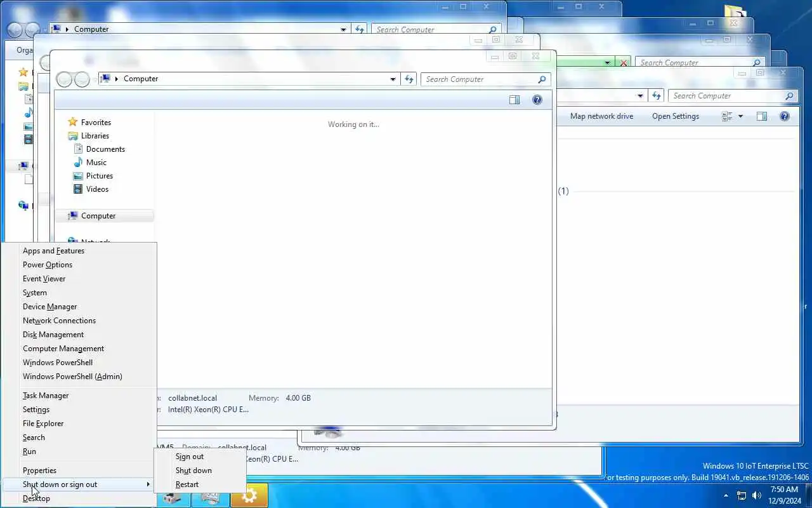812x508 pixels.
Task: Open Computer Management from the context menu
Action: (x=79, y=349)
